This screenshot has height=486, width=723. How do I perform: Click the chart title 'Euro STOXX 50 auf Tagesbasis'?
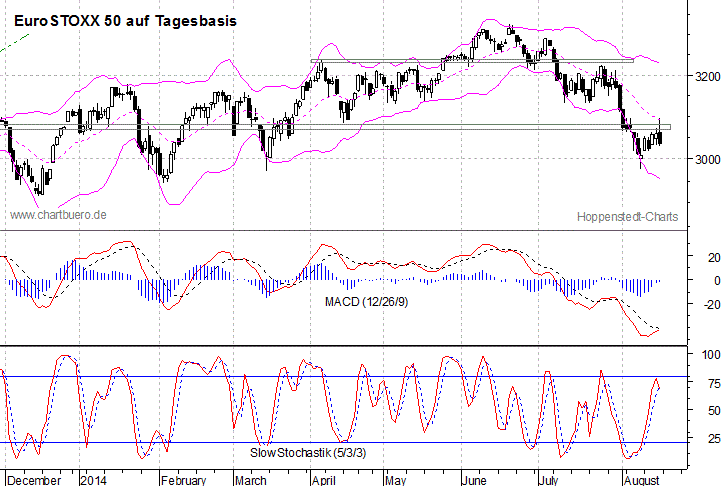[x=125, y=21]
